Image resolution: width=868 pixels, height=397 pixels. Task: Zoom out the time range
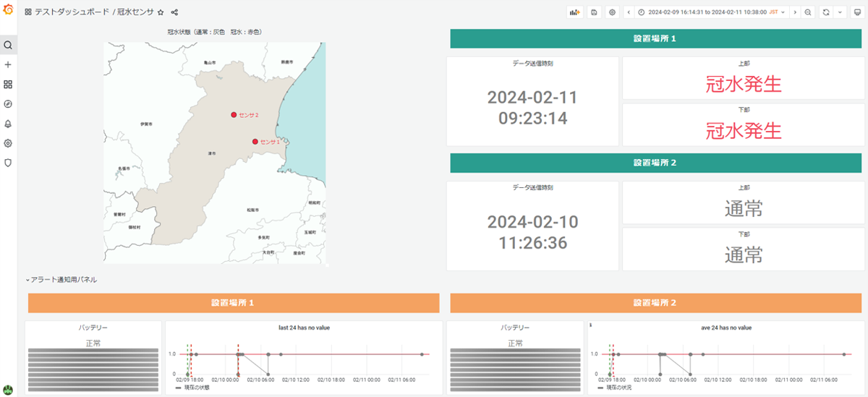point(808,12)
